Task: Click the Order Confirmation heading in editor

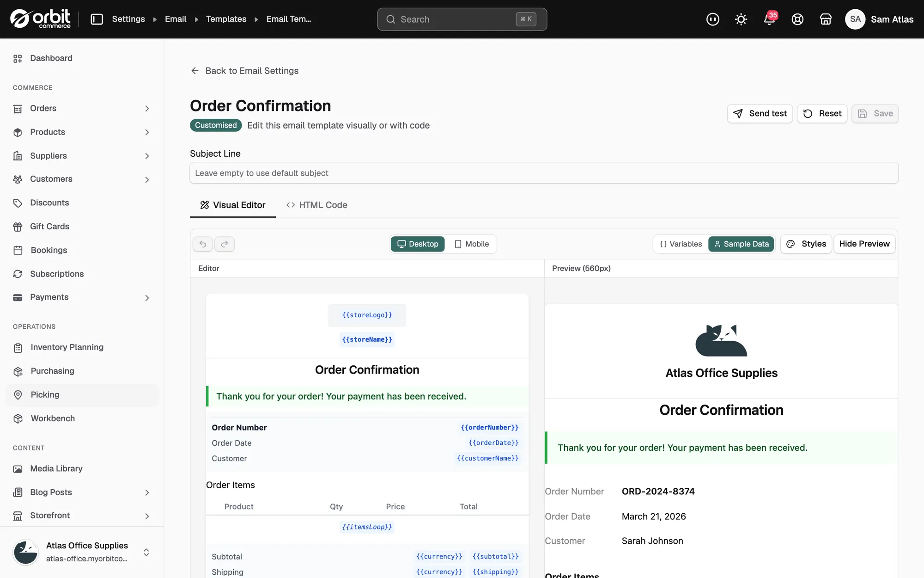Action: click(x=367, y=369)
